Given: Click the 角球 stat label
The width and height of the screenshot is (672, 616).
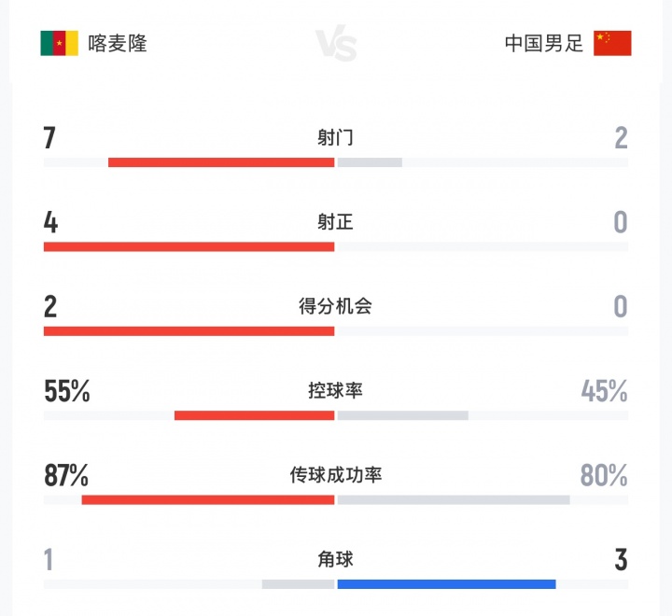Looking at the screenshot, I should (x=335, y=559).
